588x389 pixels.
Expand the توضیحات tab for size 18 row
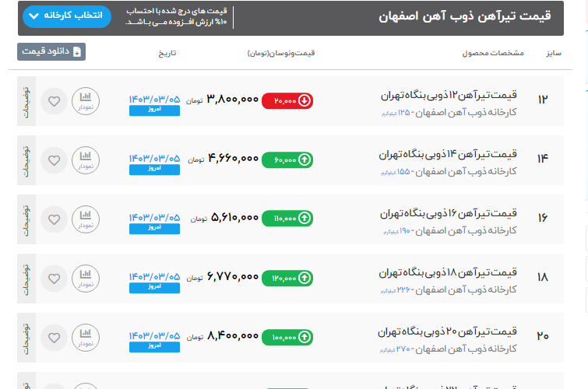[26, 278]
